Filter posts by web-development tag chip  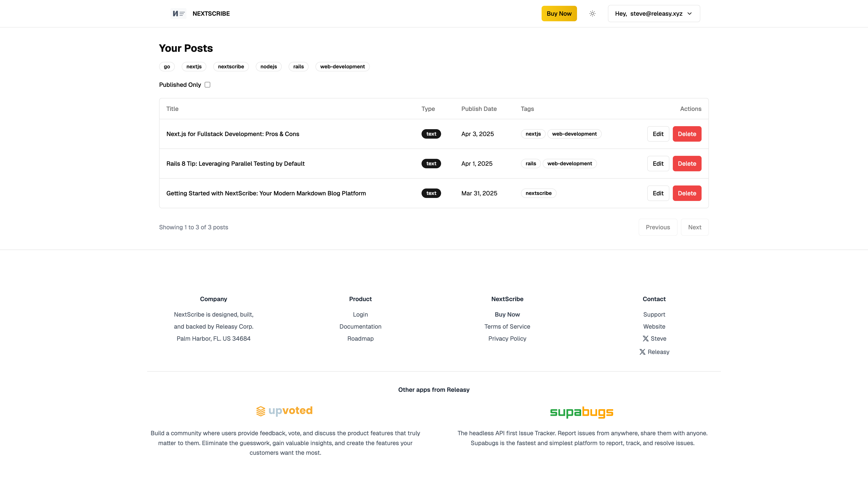[342, 66]
